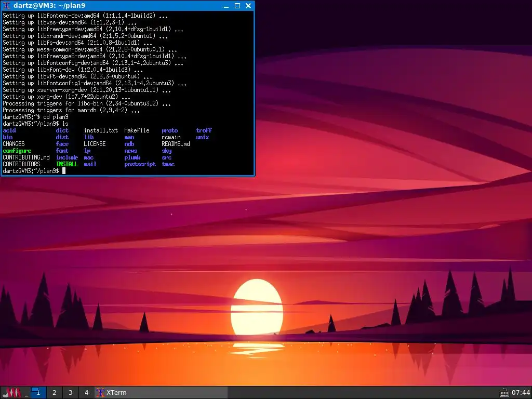Click the 'bin' directory entry

coord(7,137)
